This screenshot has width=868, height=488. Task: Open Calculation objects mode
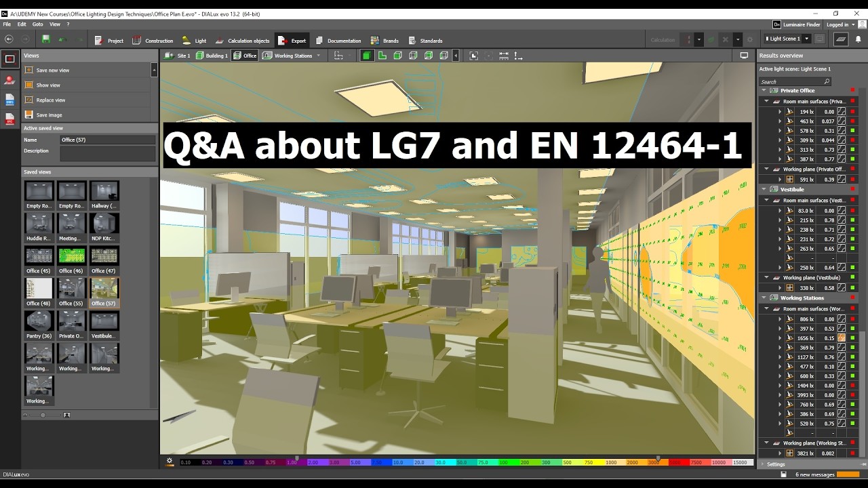242,41
